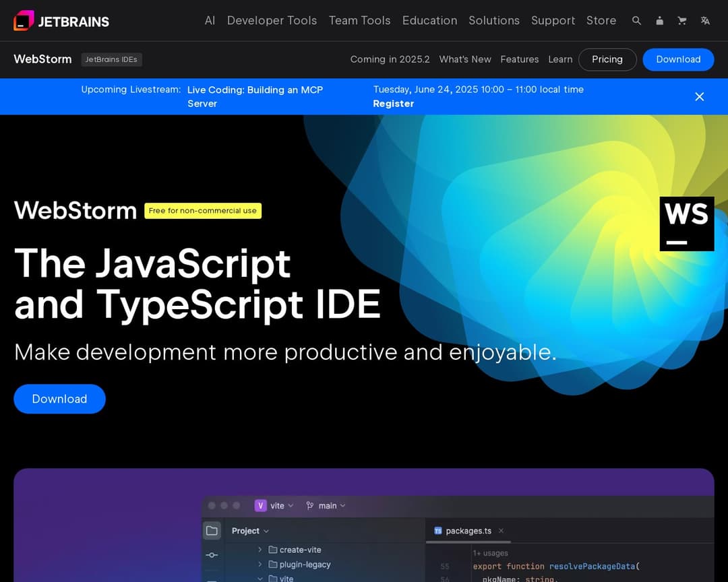Open the Solutions menu
Image resolution: width=728 pixels, height=582 pixels.
(494, 21)
